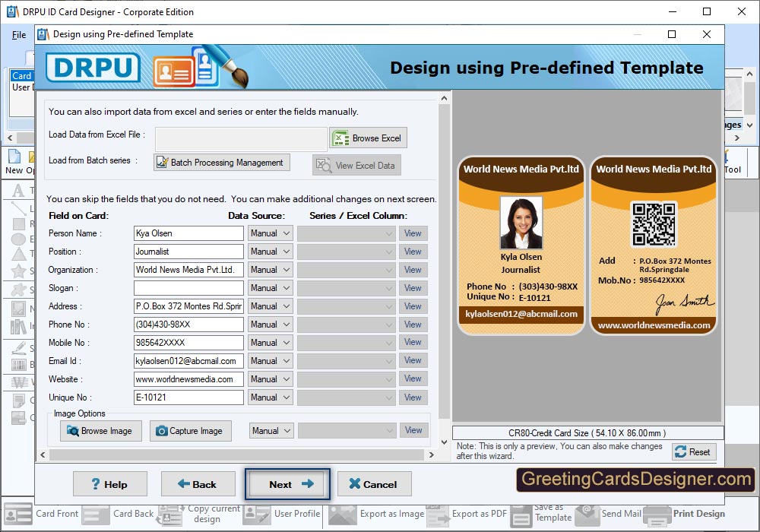Viewport: 760px width, 532px height.
Task: Maximize the Design using Pre-defined Template dialog
Action: 671,34
